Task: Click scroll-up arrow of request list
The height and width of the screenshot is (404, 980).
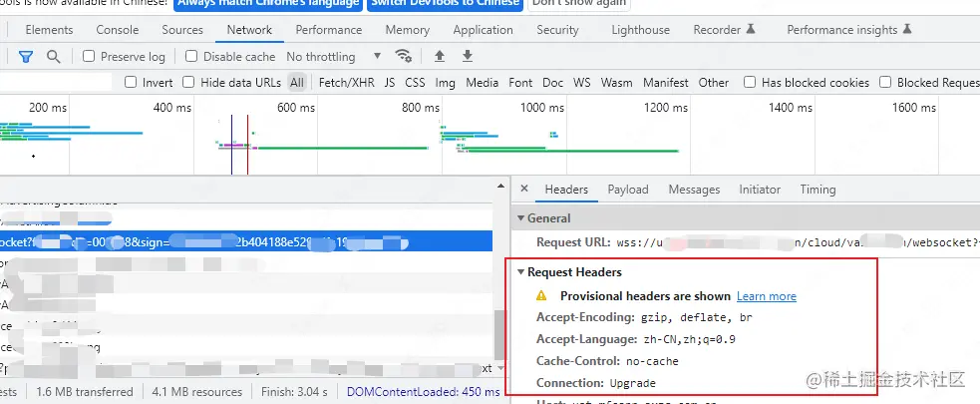Action: click(500, 186)
